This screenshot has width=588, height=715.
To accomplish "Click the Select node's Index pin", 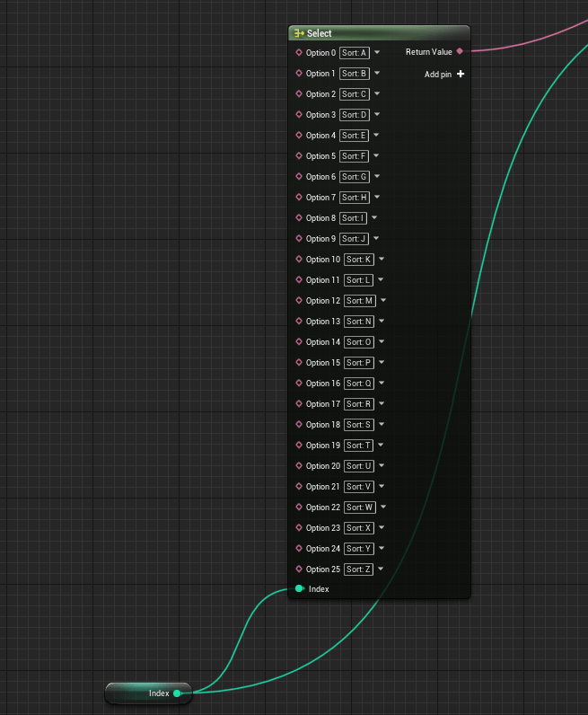I will click(300, 589).
